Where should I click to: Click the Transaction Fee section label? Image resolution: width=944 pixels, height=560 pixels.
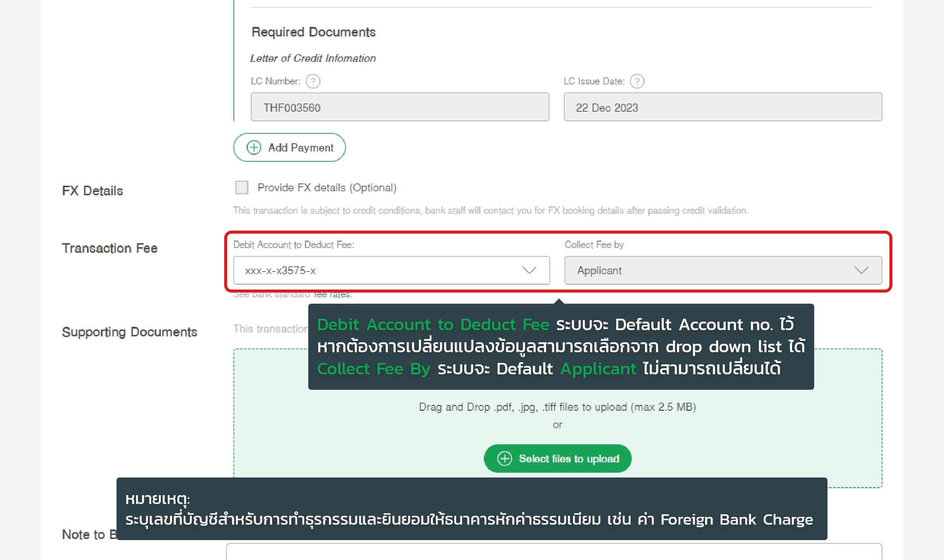(x=110, y=248)
